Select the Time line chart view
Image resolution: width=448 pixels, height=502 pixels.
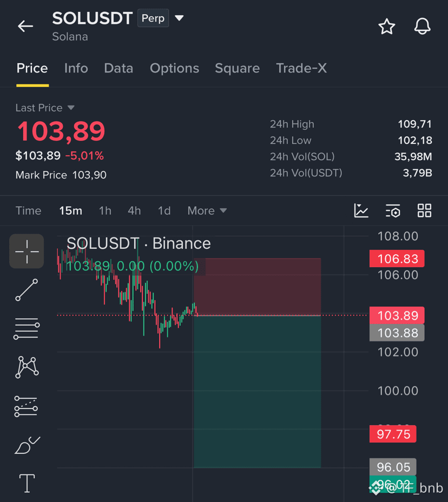pos(28,210)
